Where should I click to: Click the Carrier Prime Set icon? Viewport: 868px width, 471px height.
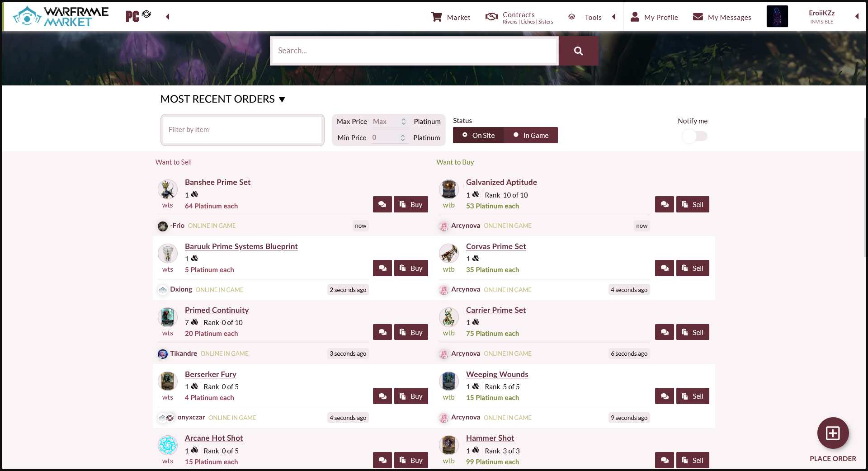(x=449, y=317)
